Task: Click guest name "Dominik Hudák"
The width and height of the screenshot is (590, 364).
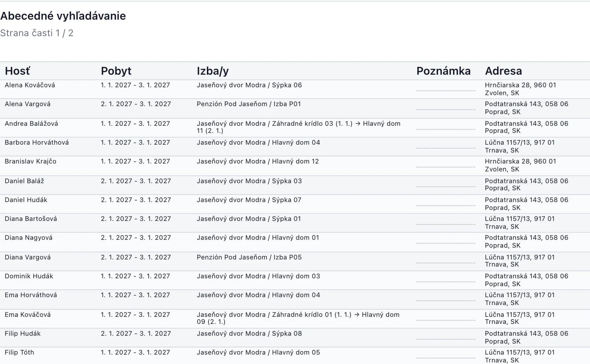Action: click(29, 276)
